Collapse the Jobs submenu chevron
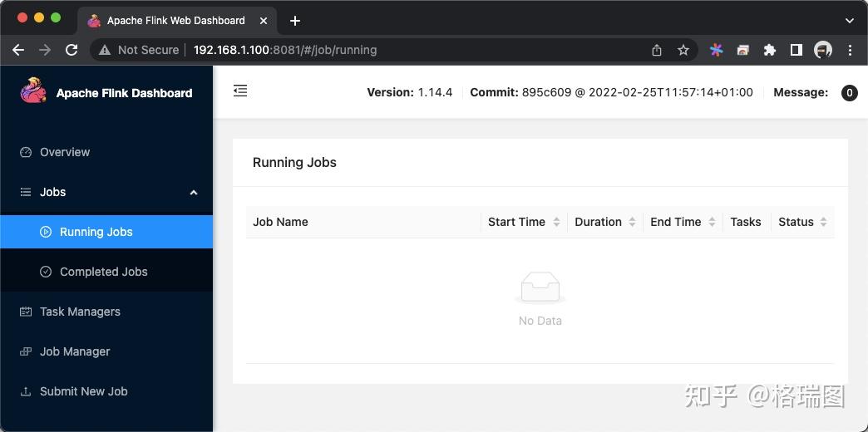Image resolution: width=868 pixels, height=432 pixels. point(194,193)
